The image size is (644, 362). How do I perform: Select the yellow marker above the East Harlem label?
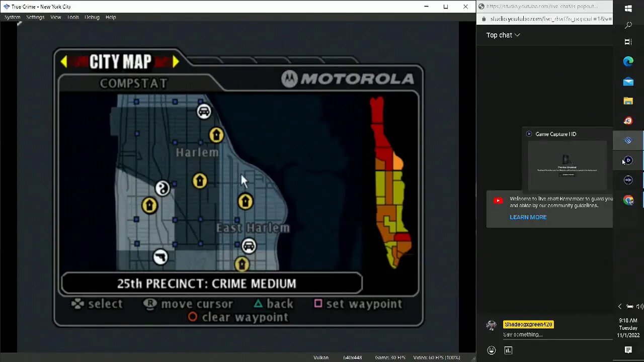click(245, 202)
